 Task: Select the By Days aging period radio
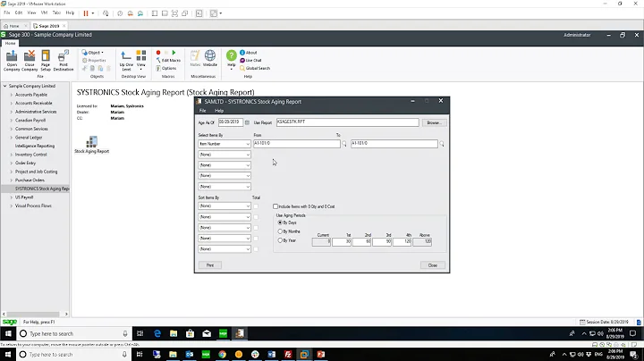pos(280,222)
